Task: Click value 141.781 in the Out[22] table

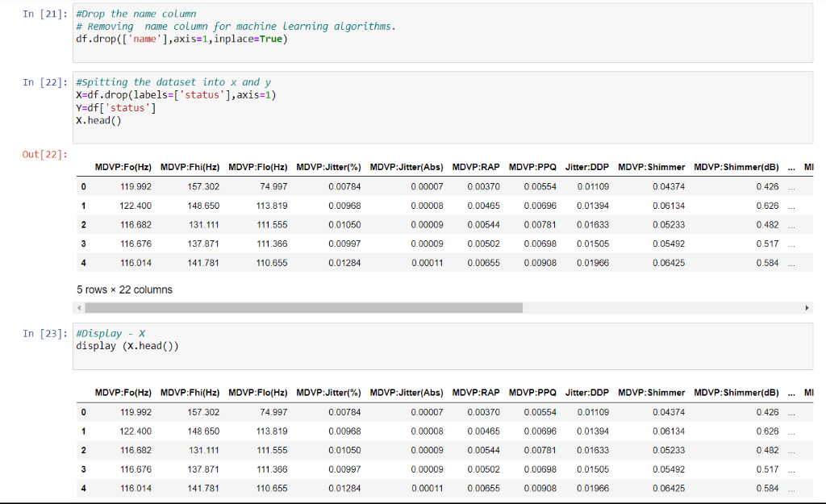Action: pos(203,263)
